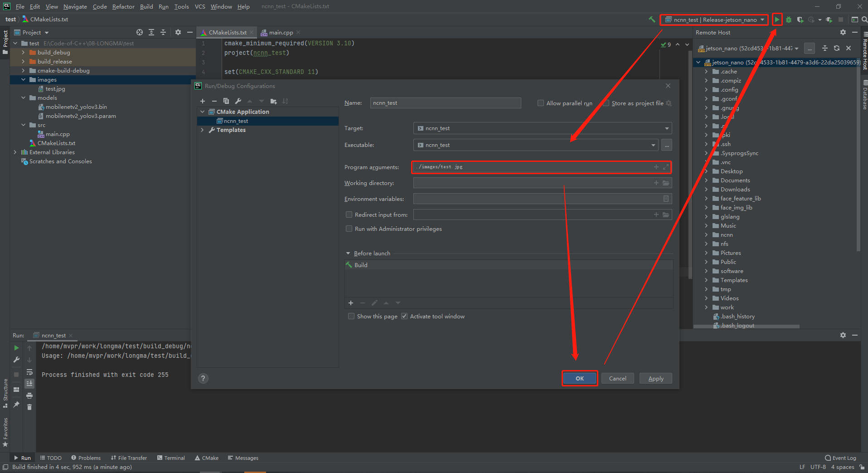Click the Build hammer icon in the top toolbar
Viewport: 868px width, 473px height.
pyautogui.click(x=652, y=20)
